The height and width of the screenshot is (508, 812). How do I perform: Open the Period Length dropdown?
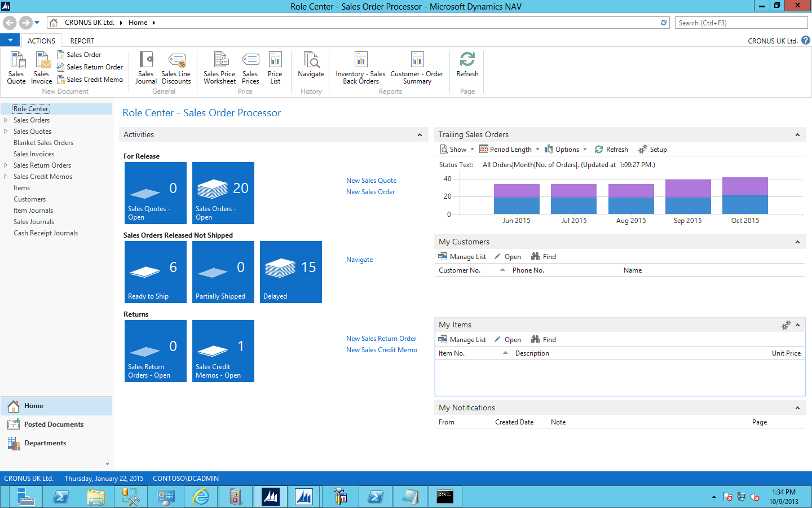point(509,150)
